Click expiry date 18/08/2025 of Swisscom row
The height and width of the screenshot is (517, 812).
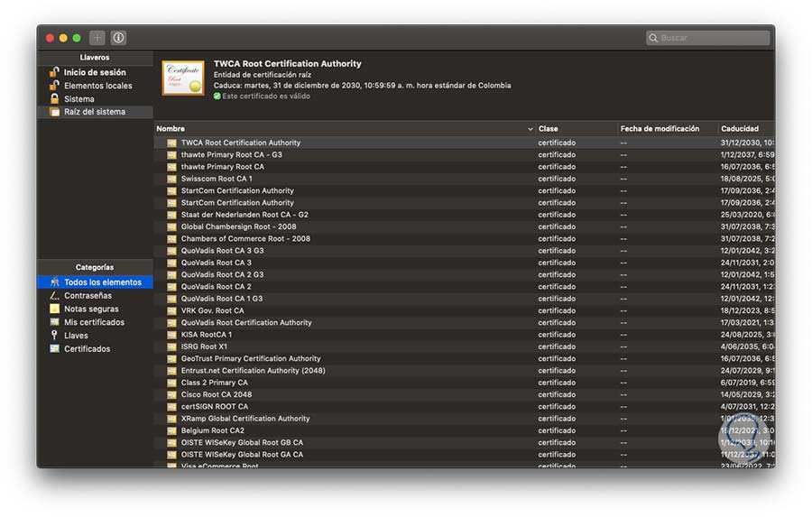(747, 179)
